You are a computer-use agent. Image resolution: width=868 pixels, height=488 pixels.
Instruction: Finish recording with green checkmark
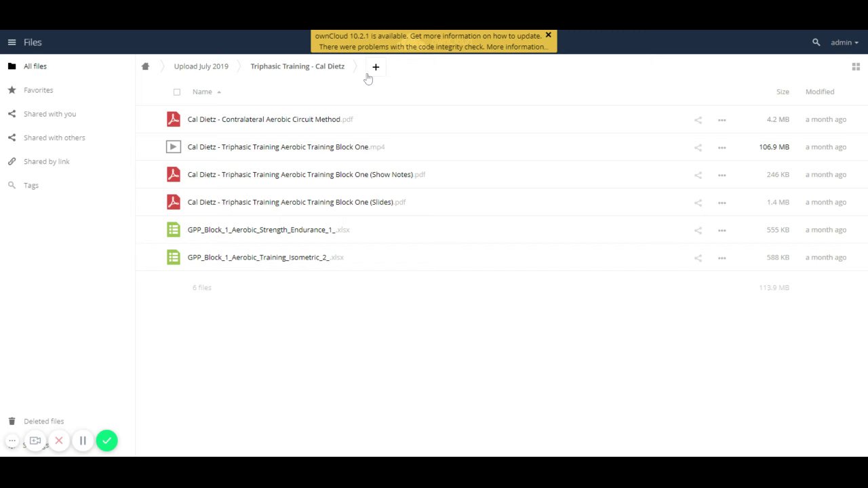tap(106, 441)
